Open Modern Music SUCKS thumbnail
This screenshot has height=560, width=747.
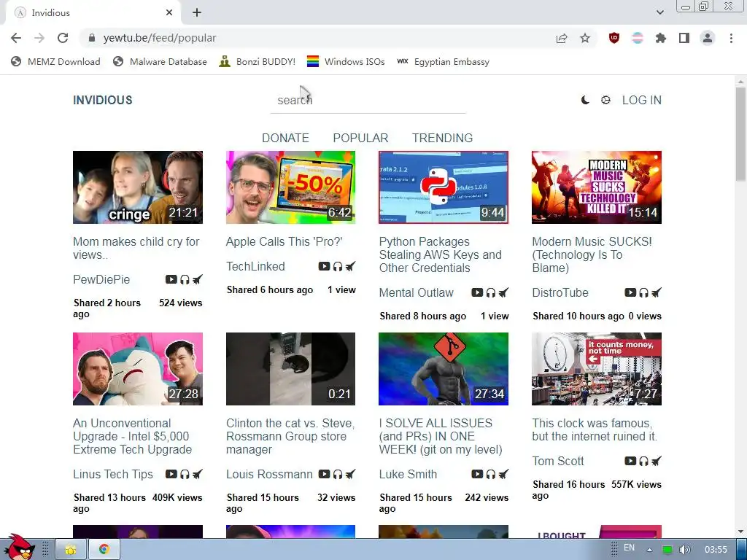coord(597,187)
